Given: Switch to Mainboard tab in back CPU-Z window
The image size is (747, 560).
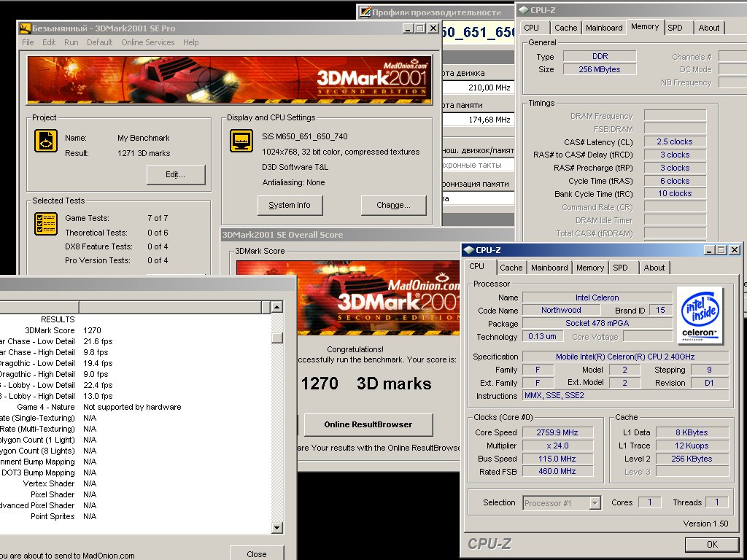Looking at the screenshot, I should (604, 28).
